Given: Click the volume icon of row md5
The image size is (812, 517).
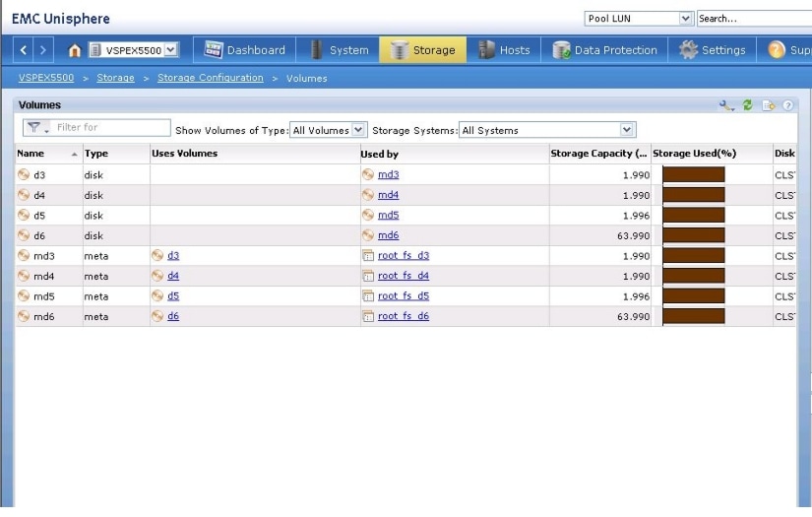Looking at the screenshot, I should (x=24, y=295).
